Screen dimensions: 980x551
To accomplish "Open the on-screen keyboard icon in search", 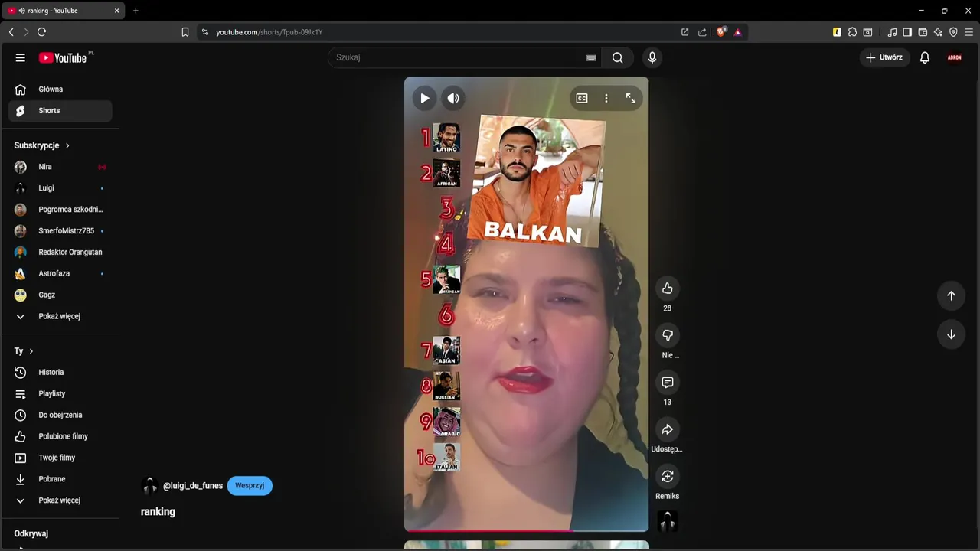I will pyautogui.click(x=591, y=57).
